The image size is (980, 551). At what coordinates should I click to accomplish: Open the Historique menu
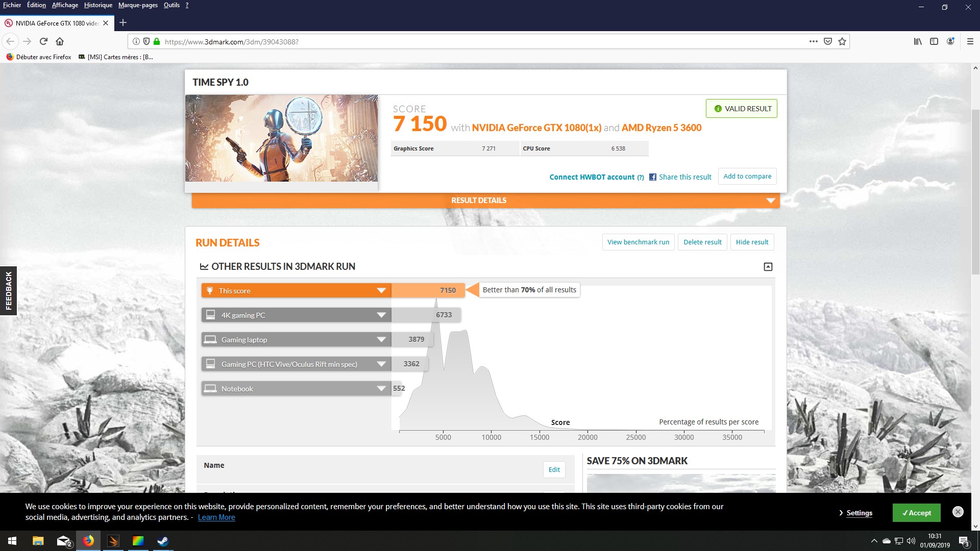pos(98,5)
